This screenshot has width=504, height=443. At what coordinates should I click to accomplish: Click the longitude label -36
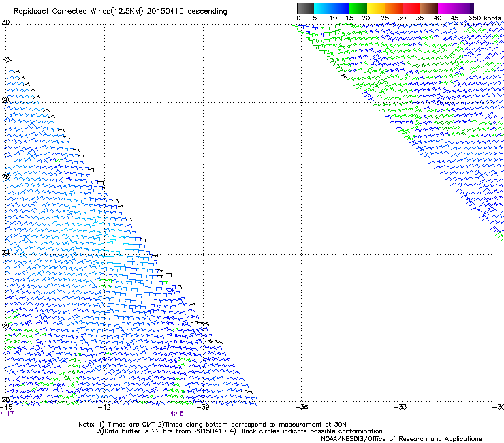[x=302, y=407]
